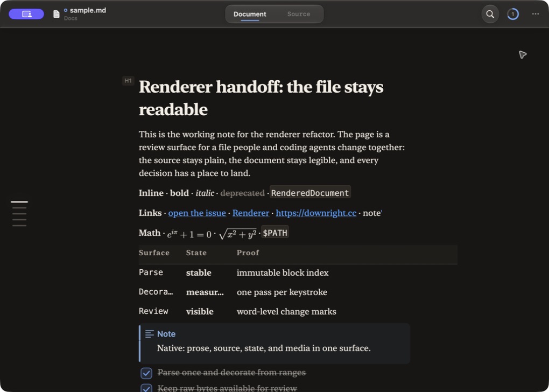Viewport: 549px width, 392px height.
Task: Open the three-dot more options menu
Action: click(536, 14)
